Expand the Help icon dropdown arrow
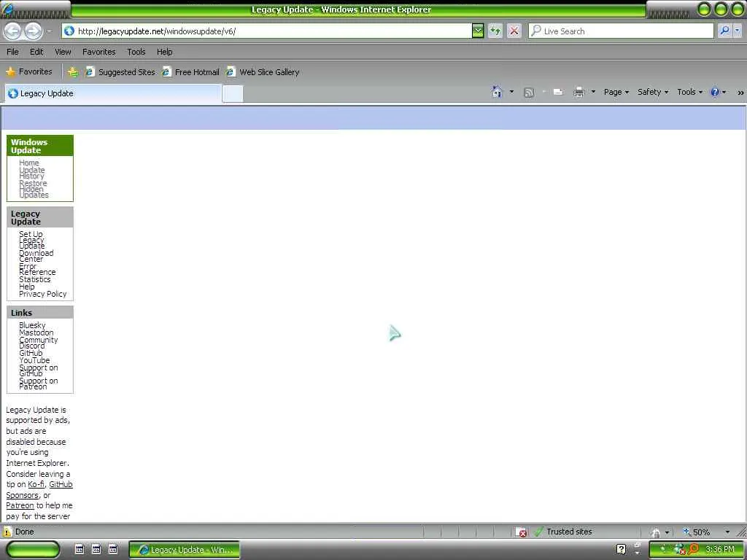 coord(724,92)
